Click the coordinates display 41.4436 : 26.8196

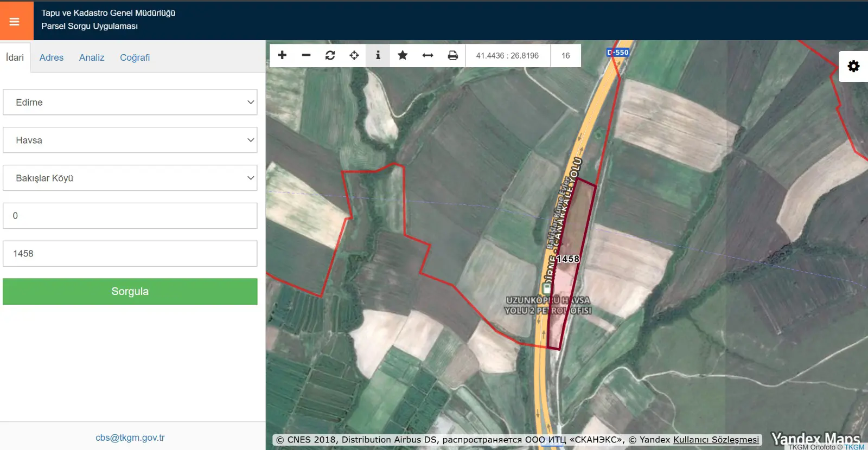coord(507,55)
